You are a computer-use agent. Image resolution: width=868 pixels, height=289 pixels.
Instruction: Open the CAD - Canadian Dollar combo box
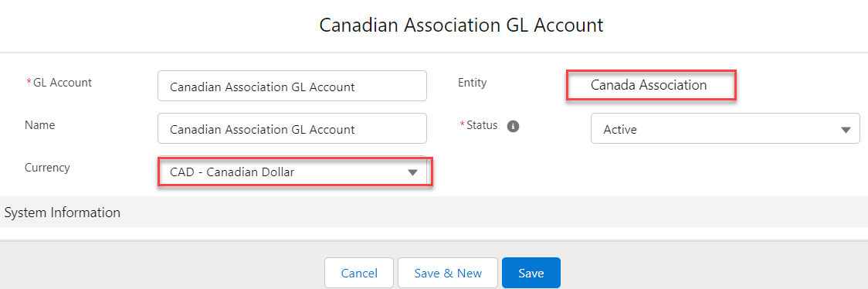pyautogui.click(x=294, y=172)
